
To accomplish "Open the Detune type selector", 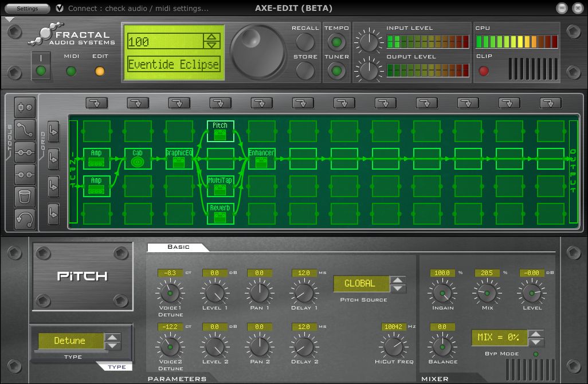I will [70, 340].
